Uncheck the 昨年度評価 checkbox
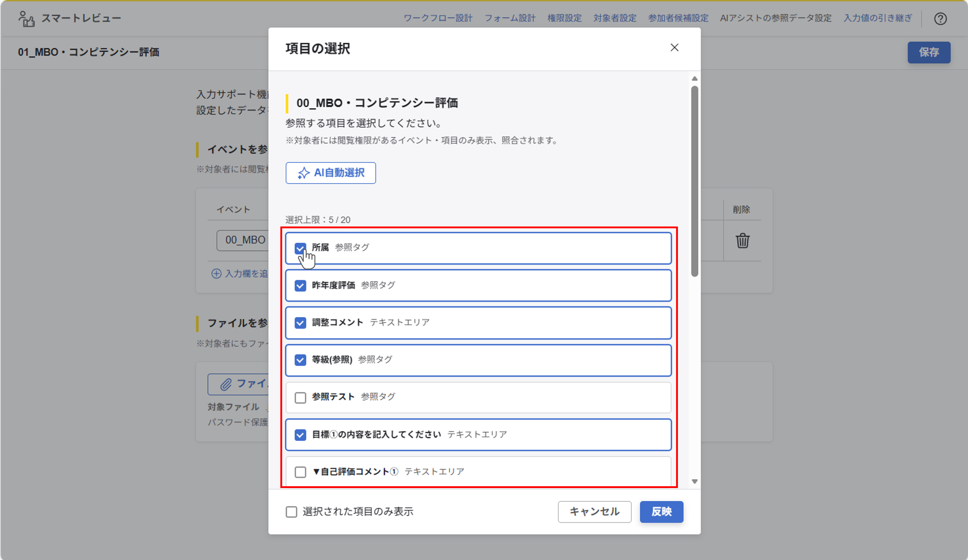This screenshot has height=560, width=968. tap(300, 285)
